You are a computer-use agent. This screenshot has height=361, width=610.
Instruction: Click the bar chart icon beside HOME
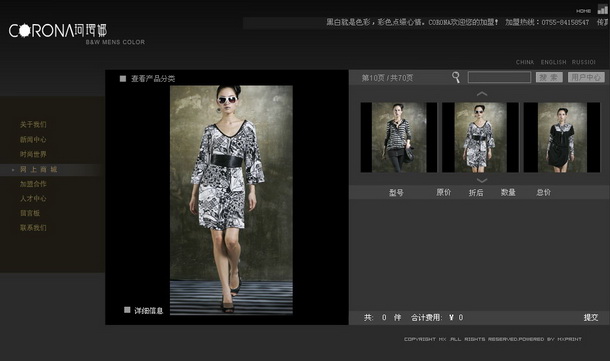tap(602, 9)
